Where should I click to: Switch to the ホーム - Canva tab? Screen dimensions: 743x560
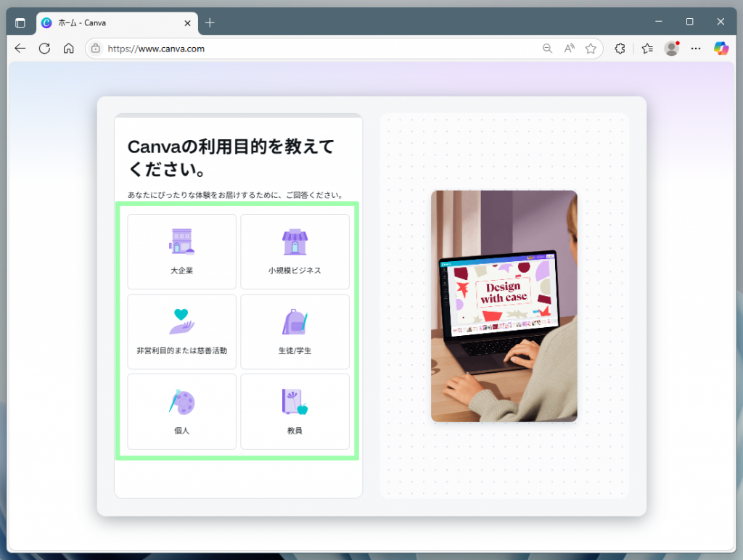click(109, 22)
